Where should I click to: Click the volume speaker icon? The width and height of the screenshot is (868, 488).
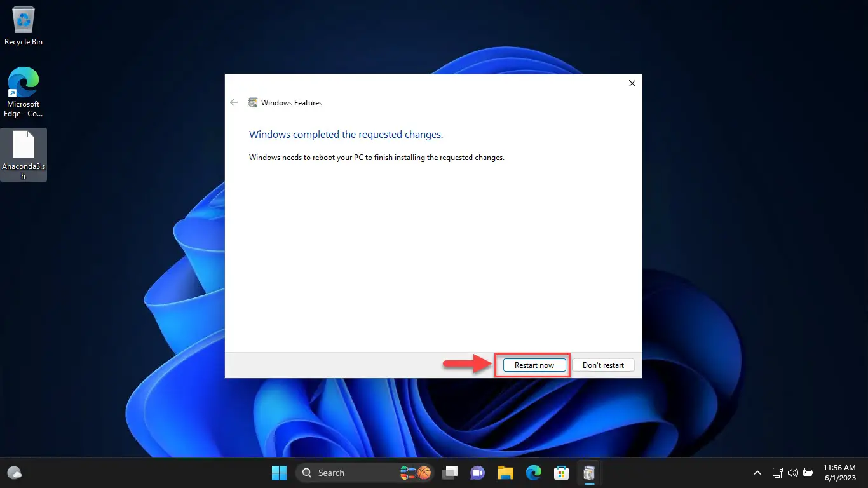(792, 473)
